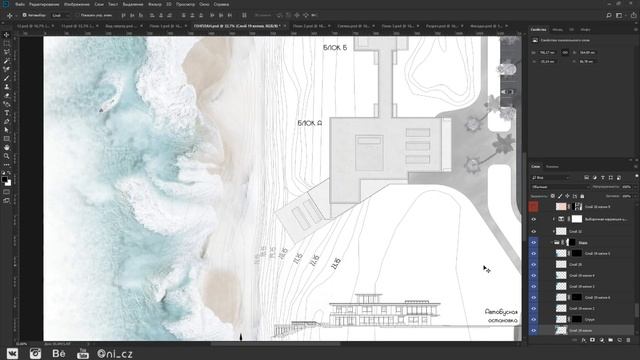The width and height of the screenshot is (640, 360).
Task: Hide the Вода group with eye icon
Action: click(533, 242)
